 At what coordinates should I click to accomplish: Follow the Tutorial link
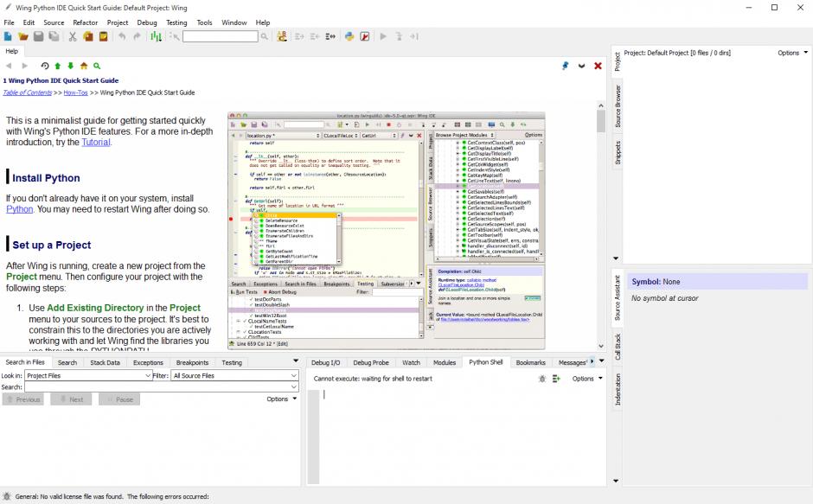click(96, 142)
